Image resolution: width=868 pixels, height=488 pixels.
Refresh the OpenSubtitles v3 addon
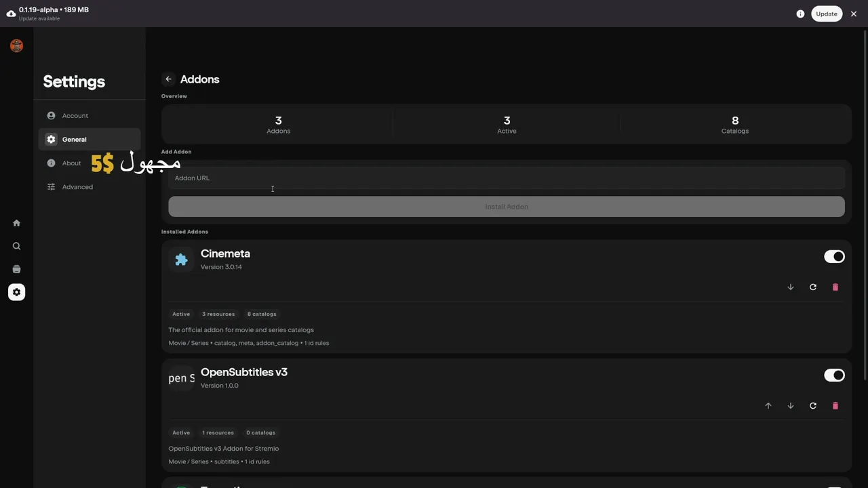(x=813, y=406)
